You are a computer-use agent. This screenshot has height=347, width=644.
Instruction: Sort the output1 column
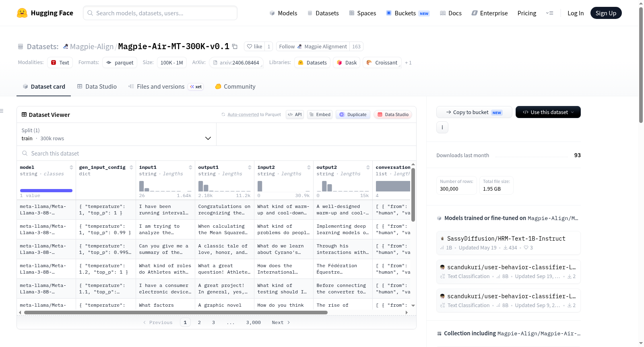(250, 167)
